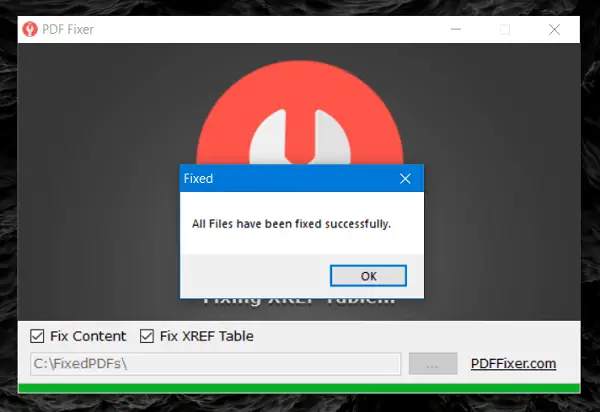Screen dimensions: 600x412
Task: Click the greyed-out maximize button
Action: 505,29
